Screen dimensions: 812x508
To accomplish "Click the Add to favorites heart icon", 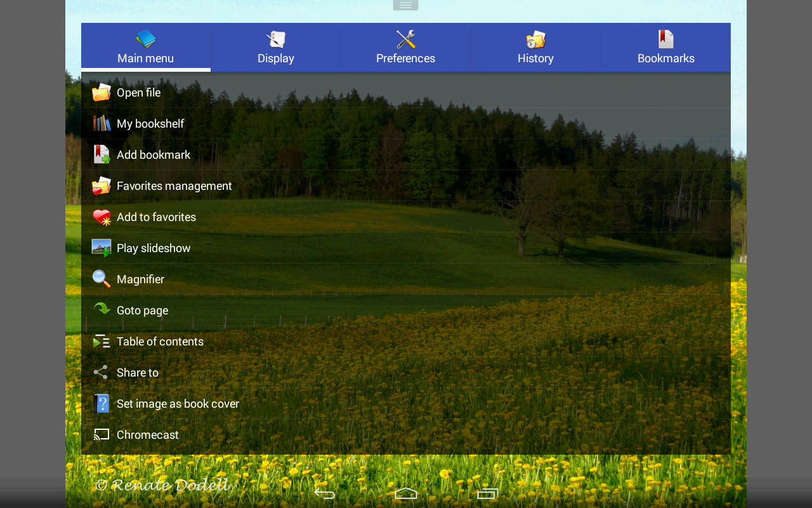I will 101,216.
